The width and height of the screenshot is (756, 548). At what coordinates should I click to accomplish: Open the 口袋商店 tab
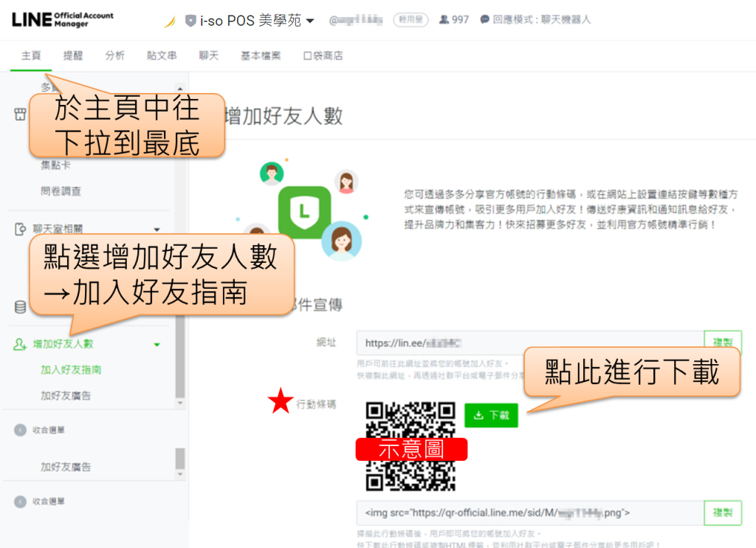point(323,55)
